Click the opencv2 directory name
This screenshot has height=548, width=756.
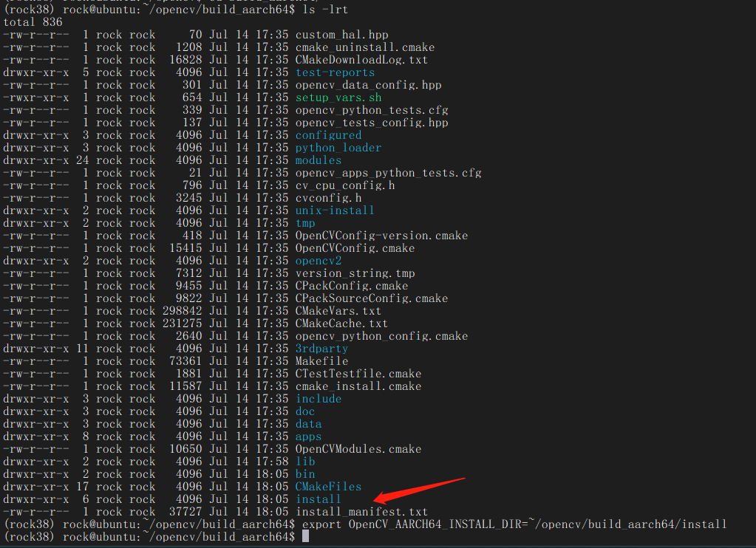(319, 260)
